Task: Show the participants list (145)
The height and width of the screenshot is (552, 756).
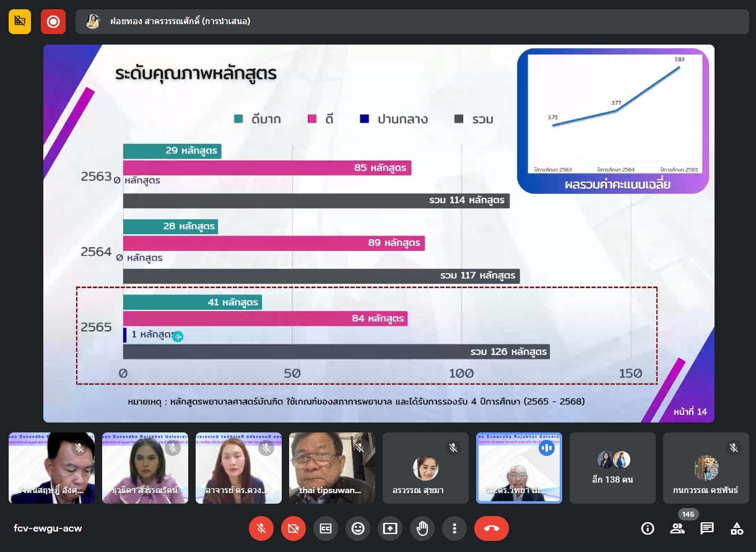Action: pyautogui.click(x=677, y=528)
